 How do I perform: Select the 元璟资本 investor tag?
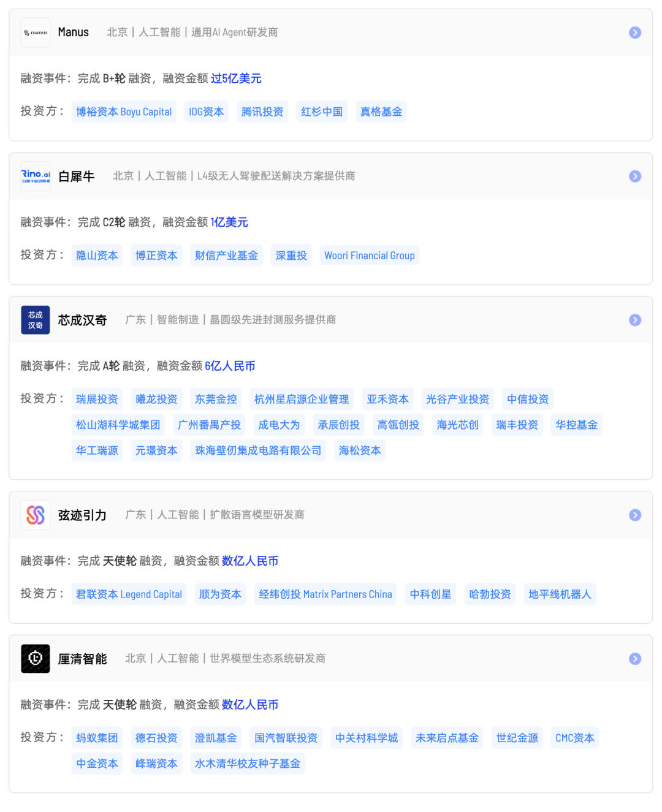[156, 451]
